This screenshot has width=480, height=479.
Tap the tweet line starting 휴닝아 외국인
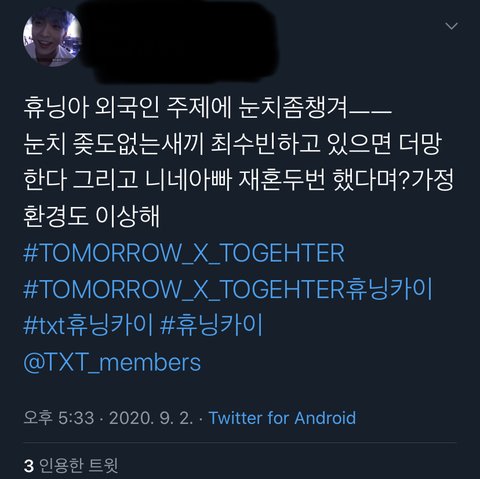pyautogui.click(x=207, y=109)
